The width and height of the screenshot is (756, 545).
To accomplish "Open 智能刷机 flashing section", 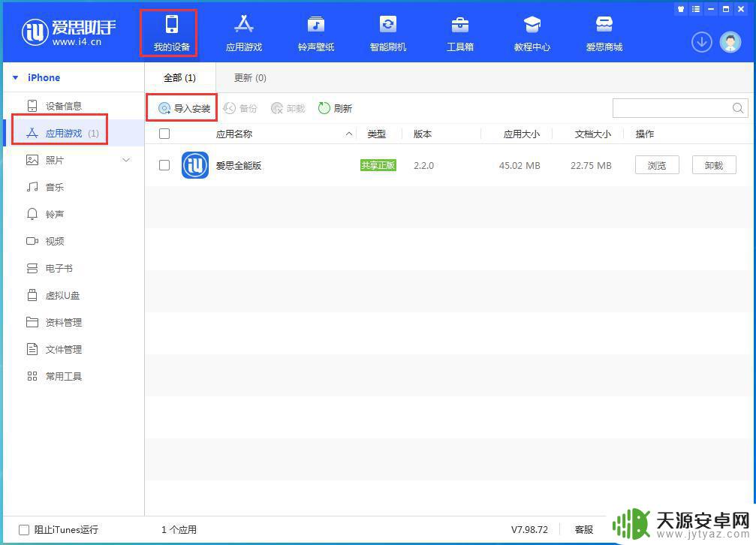I will click(x=387, y=33).
